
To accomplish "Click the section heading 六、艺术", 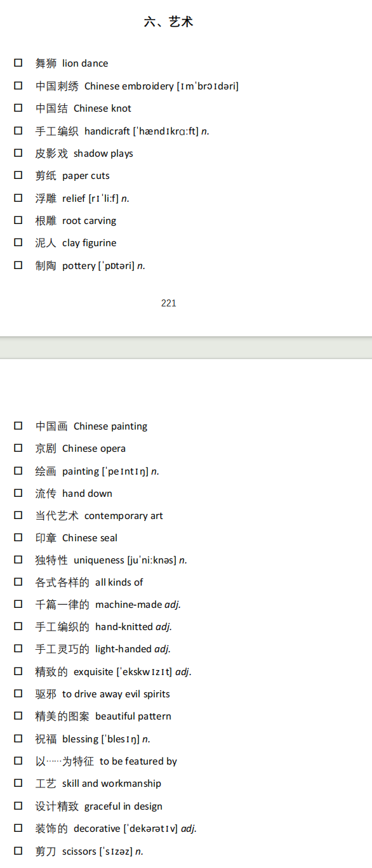I will coord(168,22).
